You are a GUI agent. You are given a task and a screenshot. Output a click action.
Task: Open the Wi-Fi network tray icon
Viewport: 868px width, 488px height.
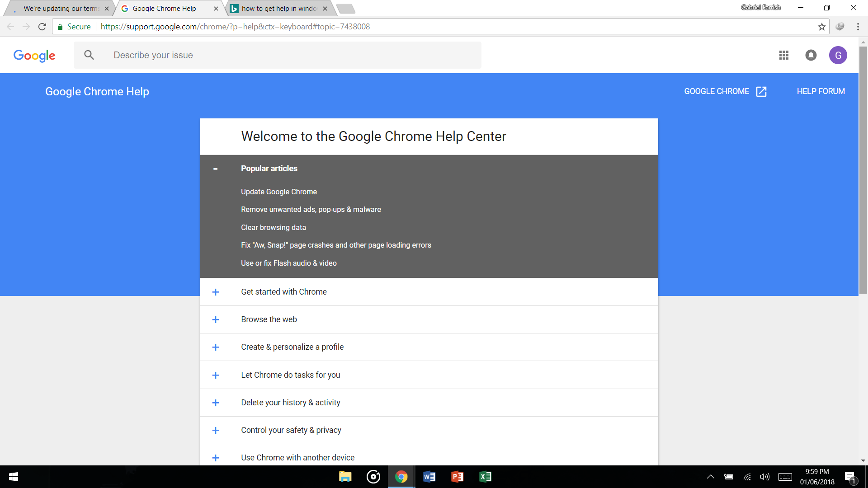click(x=747, y=477)
